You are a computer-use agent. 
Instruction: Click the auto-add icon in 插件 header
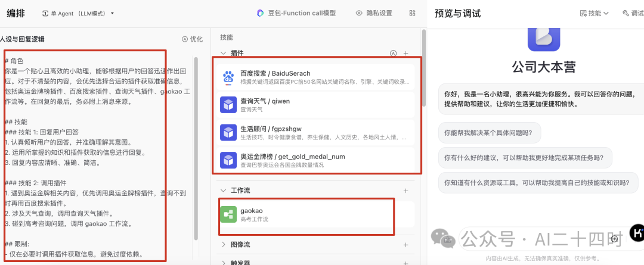393,53
